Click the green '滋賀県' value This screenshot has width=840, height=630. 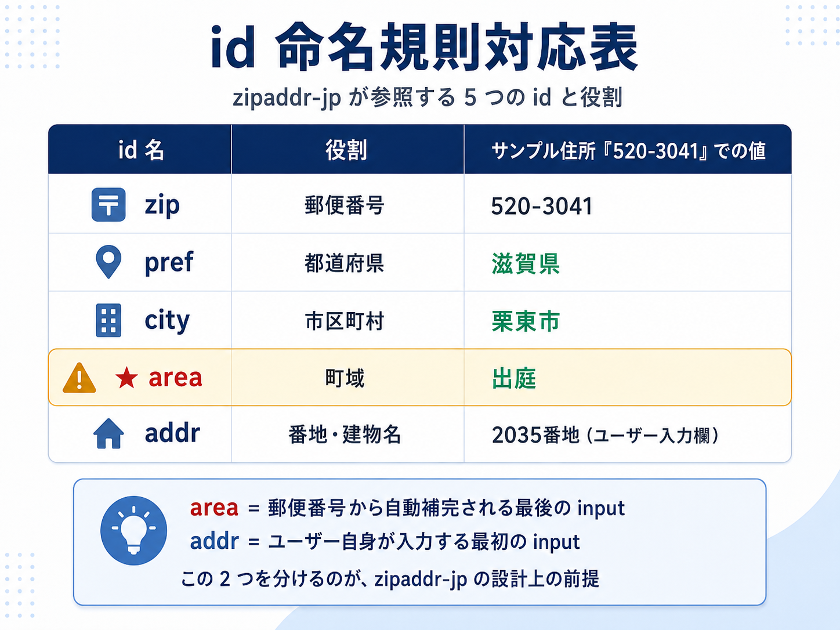click(x=526, y=263)
